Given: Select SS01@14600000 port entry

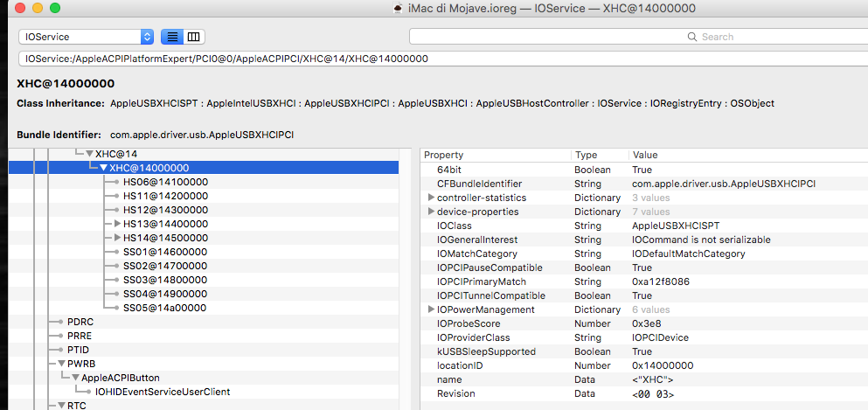Looking at the screenshot, I should pos(165,252).
